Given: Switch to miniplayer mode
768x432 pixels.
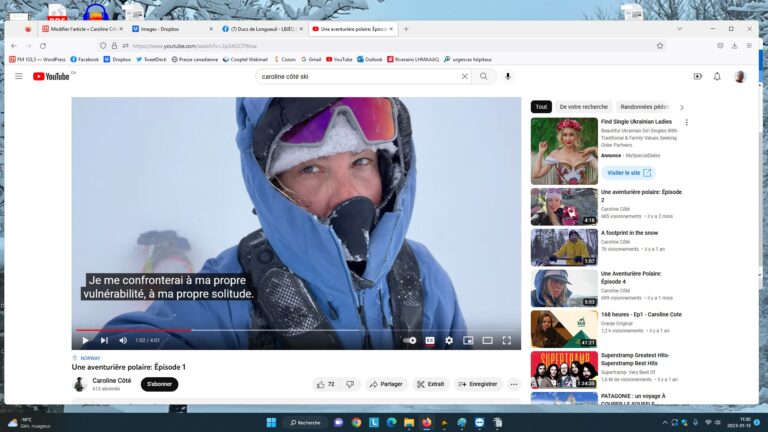Looking at the screenshot, I should point(468,340).
